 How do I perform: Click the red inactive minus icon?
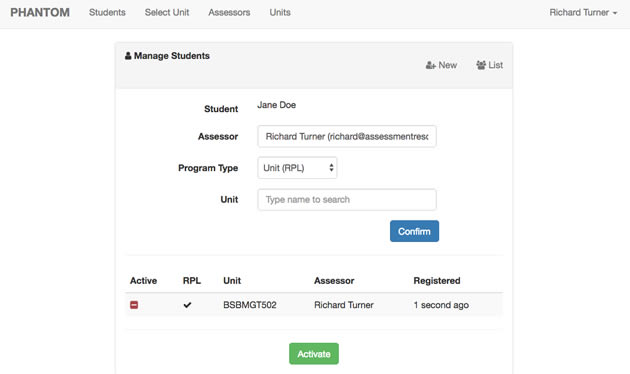coord(134,305)
